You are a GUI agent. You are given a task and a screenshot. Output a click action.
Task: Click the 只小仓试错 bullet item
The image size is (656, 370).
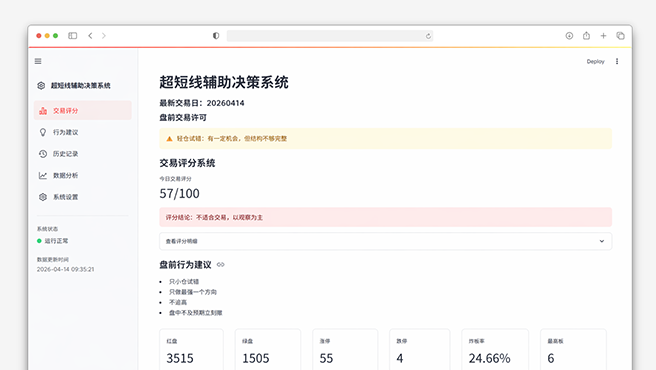click(184, 282)
